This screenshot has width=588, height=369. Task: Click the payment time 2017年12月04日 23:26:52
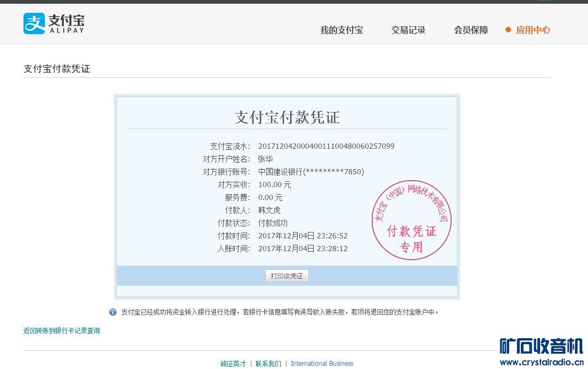303,235
